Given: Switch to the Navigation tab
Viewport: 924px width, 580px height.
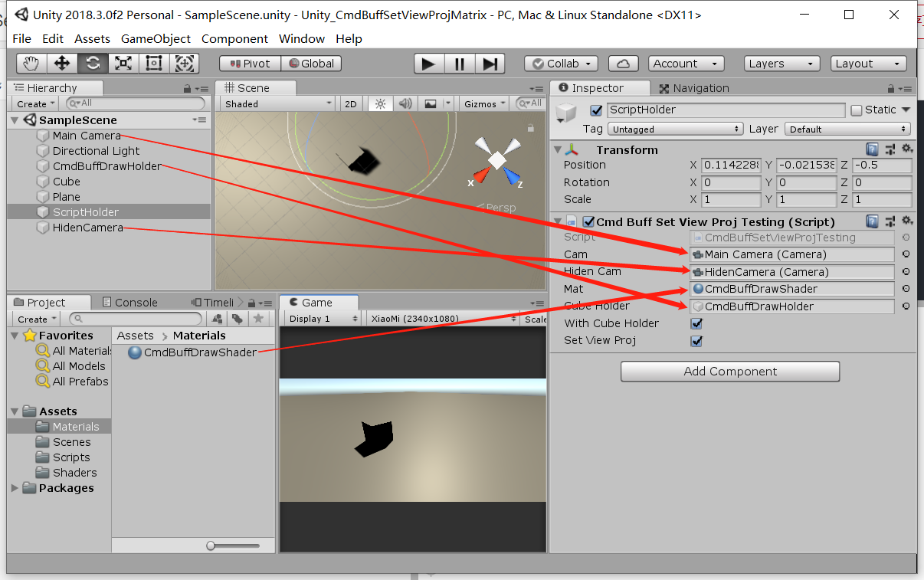Looking at the screenshot, I should click(x=693, y=88).
